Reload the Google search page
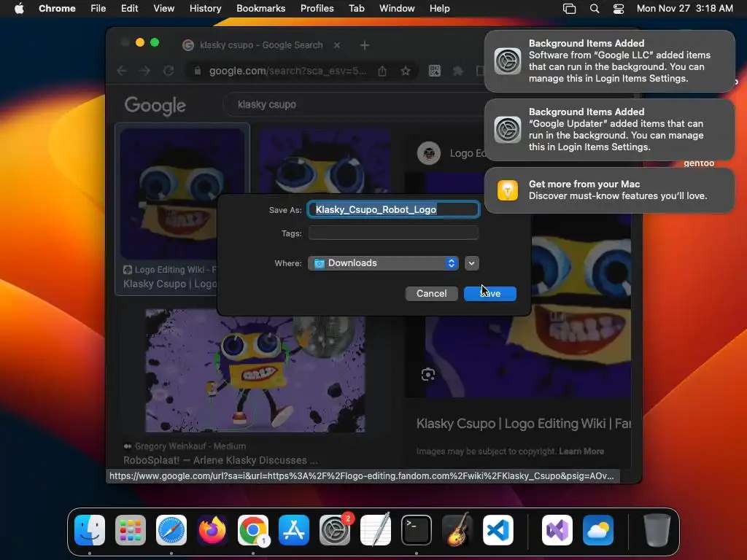Screen dimensions: 747x560 (169, 71)
